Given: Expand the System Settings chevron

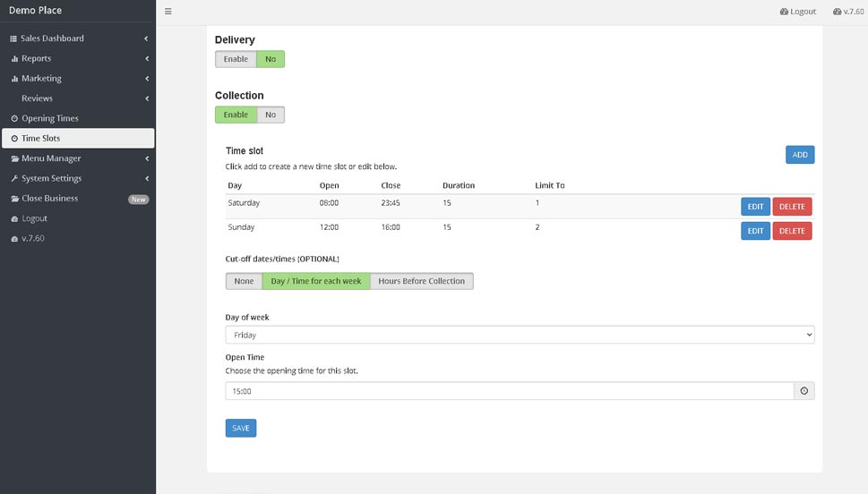Looking at the screenshot, I should point(147,179).
